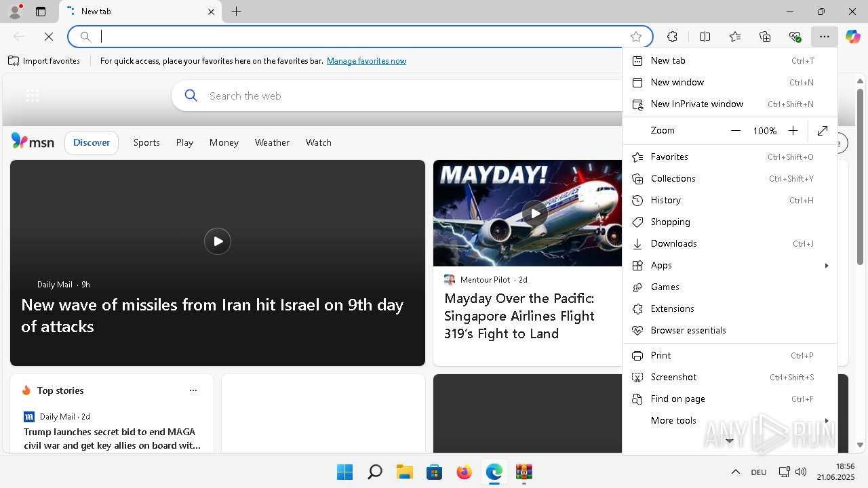Image resolution: width=868 pixels, height=488 pixels.
Task: Choose Print from the menu
Action: 730,355
